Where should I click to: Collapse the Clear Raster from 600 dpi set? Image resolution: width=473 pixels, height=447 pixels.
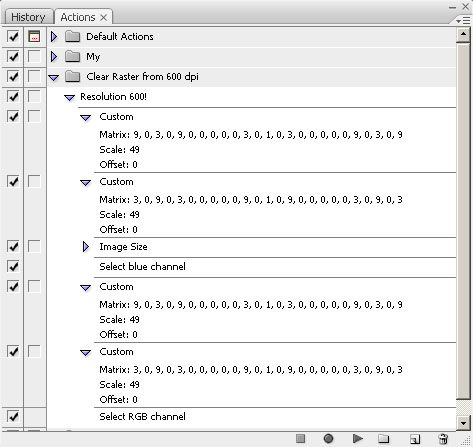pyautogui.click(x=53, y=77)
